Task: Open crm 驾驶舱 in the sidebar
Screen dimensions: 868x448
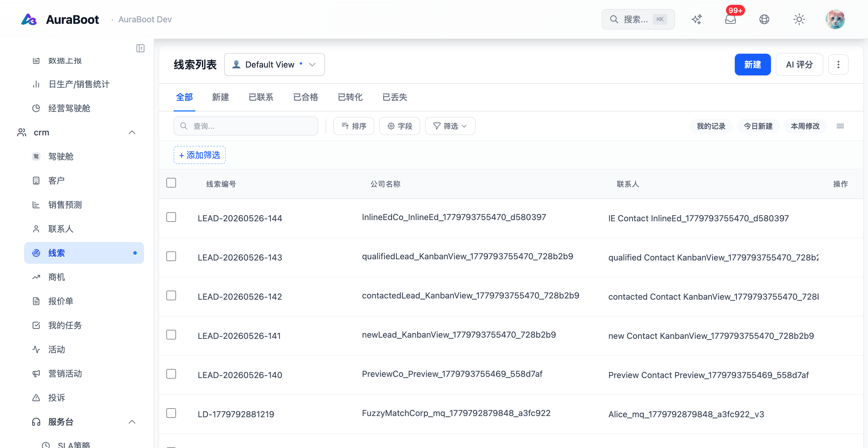Action: click(x=84, y=156)
